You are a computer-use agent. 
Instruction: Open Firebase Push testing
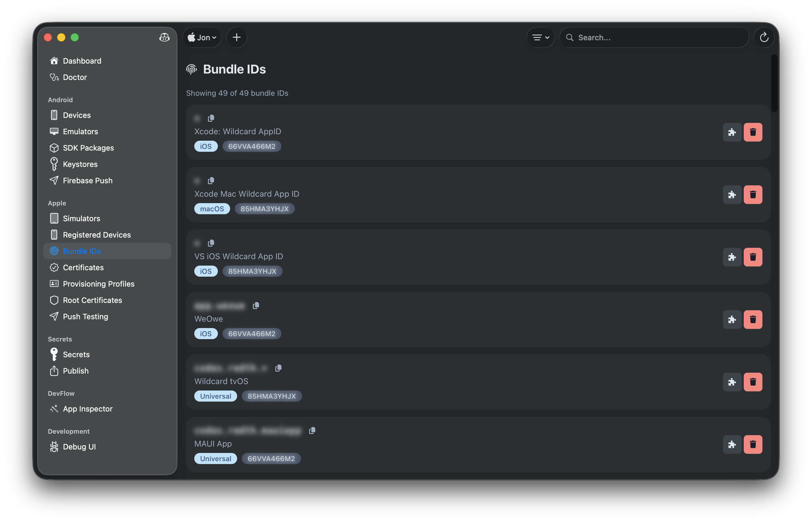tap(87, 180)
